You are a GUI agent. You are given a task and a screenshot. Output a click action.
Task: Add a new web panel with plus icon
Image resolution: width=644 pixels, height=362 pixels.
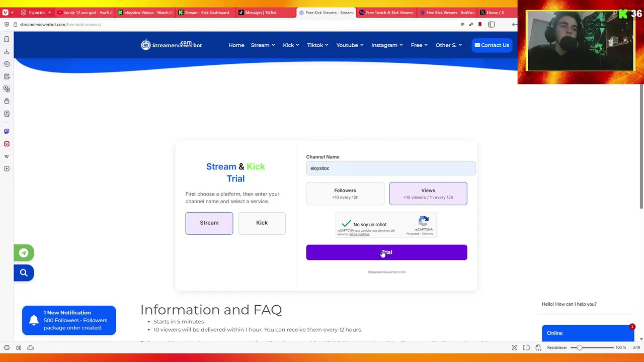(x=7, y=169)
